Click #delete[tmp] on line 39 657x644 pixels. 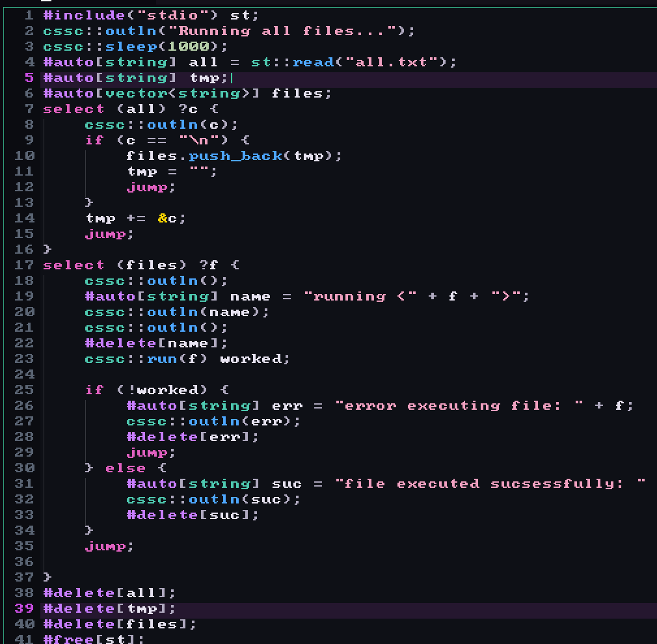tap(105, 608)
